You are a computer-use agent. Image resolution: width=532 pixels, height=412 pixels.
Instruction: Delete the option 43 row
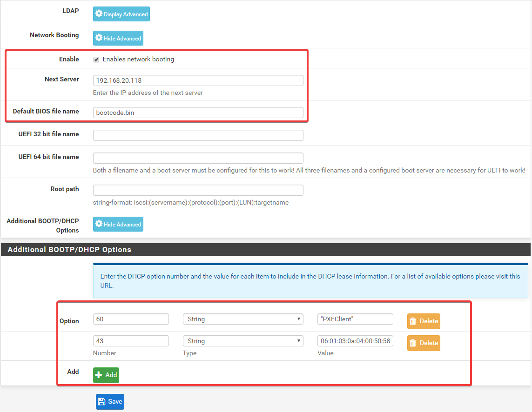coord(424,343)
